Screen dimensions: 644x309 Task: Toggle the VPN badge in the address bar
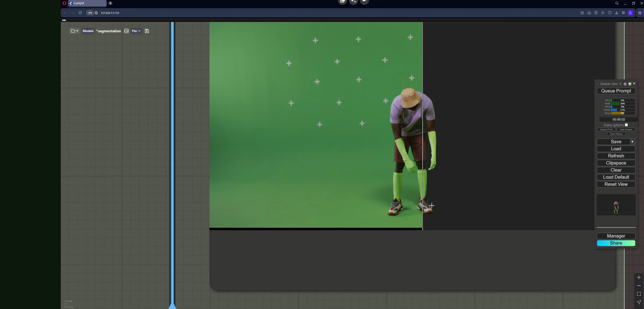(x=90, y=13)
